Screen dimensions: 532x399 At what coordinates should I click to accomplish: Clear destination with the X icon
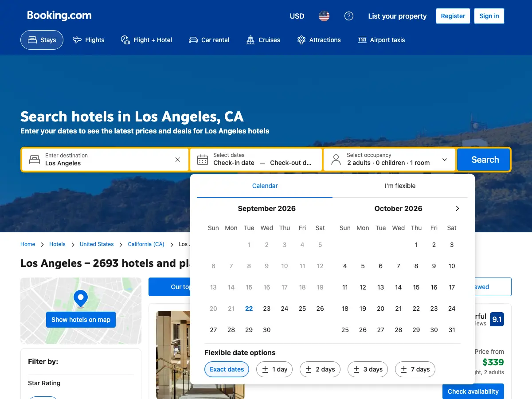pos(178,160)
